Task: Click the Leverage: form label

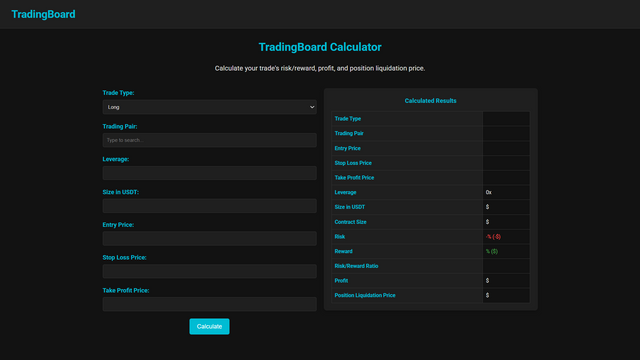Action: [x=116, y=159]
